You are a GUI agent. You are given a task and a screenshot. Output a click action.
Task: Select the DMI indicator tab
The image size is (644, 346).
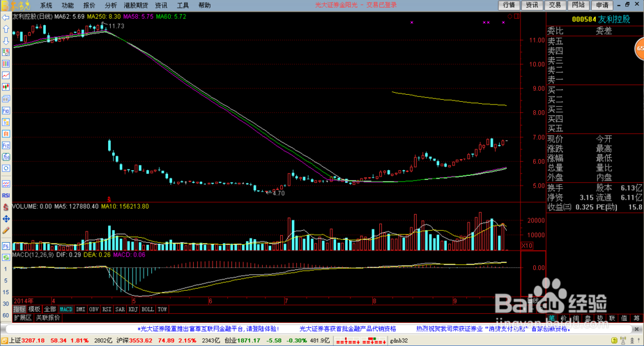[80, 309]
